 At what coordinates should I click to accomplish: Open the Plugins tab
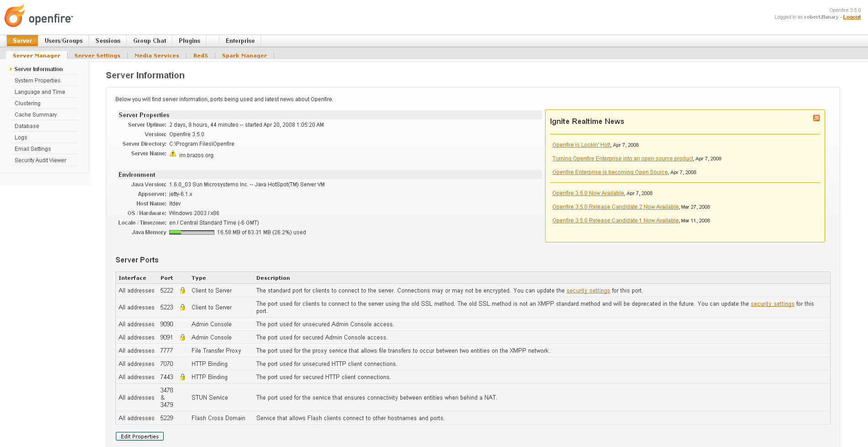(x=189, y=41)
